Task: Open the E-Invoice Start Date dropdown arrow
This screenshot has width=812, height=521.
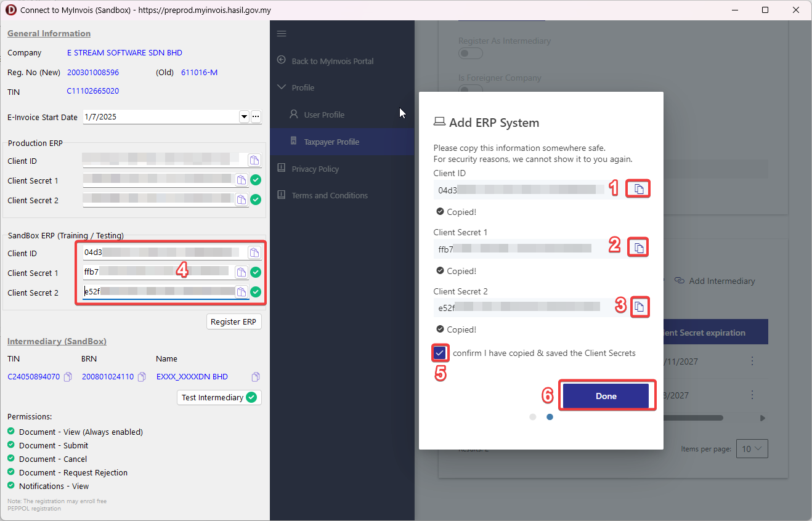Action: [x=244, y=116]
